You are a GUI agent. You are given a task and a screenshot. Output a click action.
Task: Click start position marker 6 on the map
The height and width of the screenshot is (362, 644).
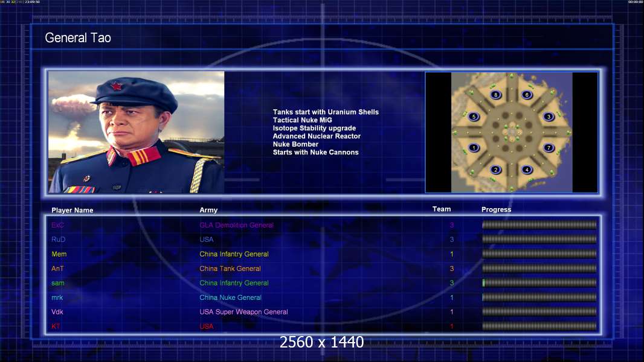527,95
